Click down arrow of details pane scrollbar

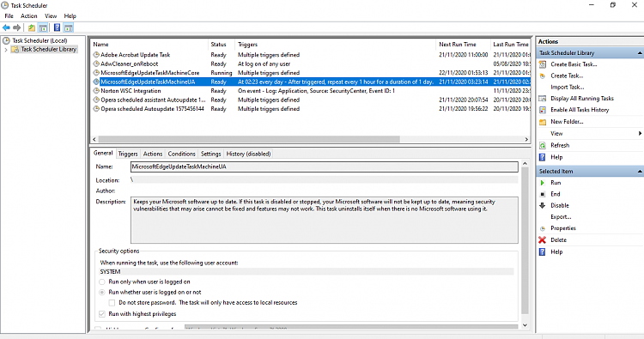tap(525, 325)
